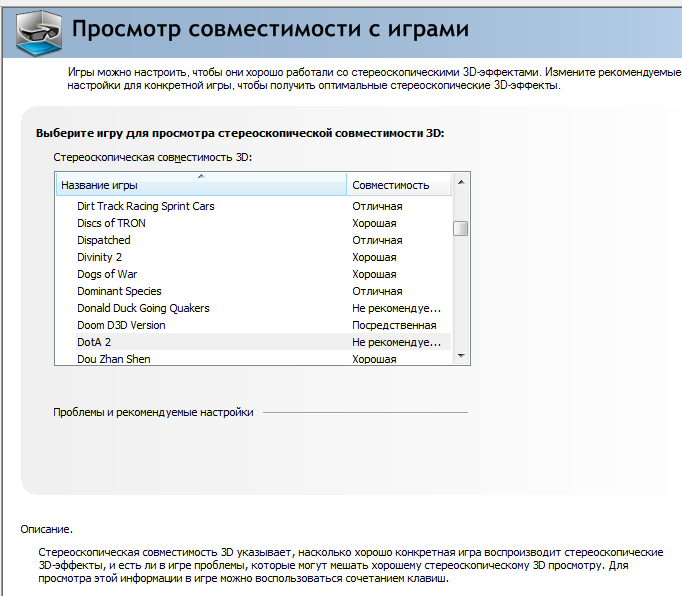
Task: Click 'Отличная' value for Dispatched
Action: [377, 240]
